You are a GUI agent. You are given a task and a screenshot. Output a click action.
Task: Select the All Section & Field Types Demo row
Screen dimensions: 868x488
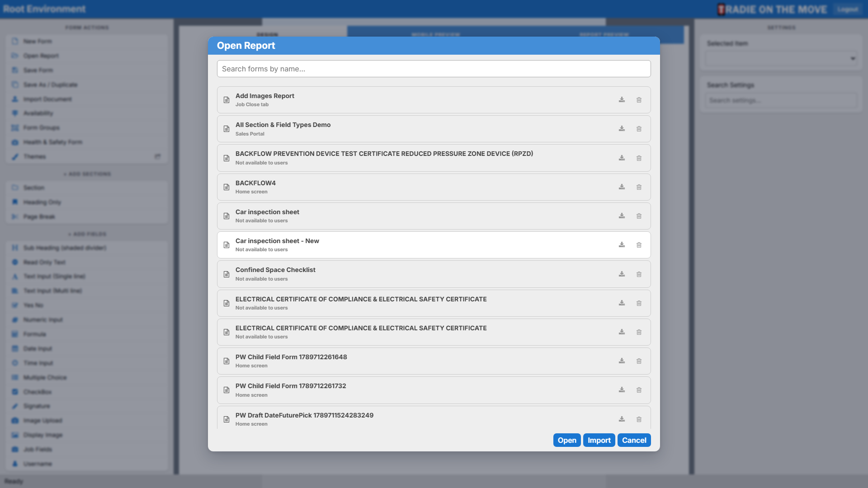[x=434, y=129]
